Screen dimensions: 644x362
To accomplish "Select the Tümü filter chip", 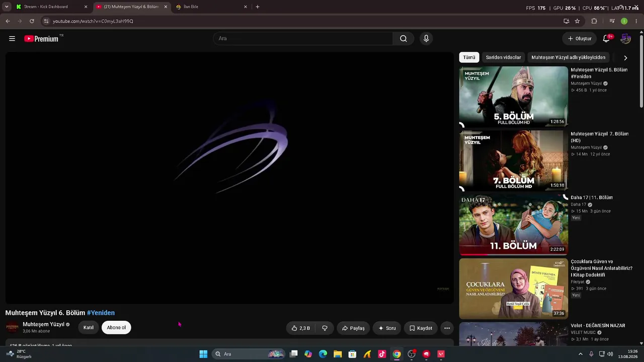I will [469, 57].
